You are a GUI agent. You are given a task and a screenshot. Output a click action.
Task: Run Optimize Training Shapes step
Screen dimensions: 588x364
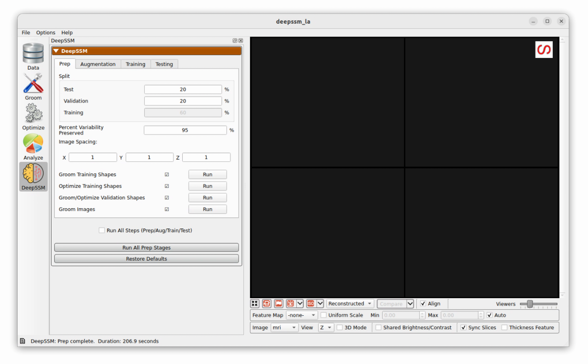208,186
